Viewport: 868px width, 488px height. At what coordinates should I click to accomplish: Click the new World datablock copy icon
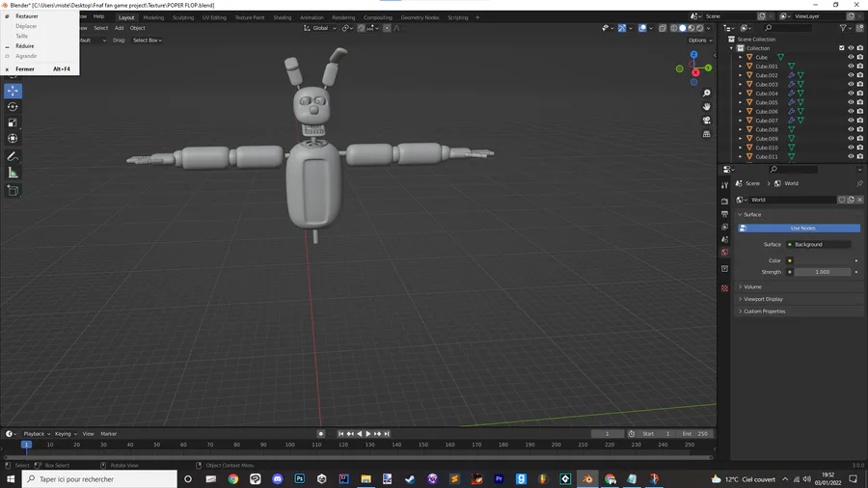click(851, 200)
